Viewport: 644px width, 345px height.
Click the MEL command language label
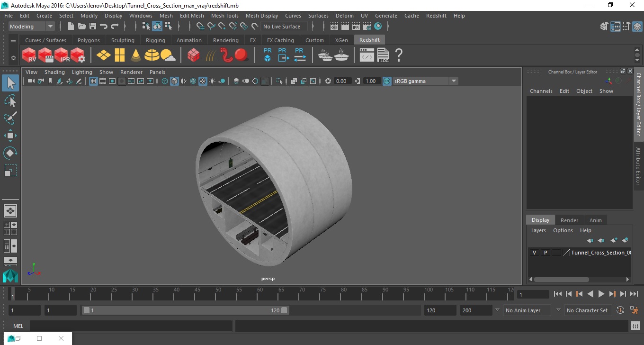[x=18, y=326]
